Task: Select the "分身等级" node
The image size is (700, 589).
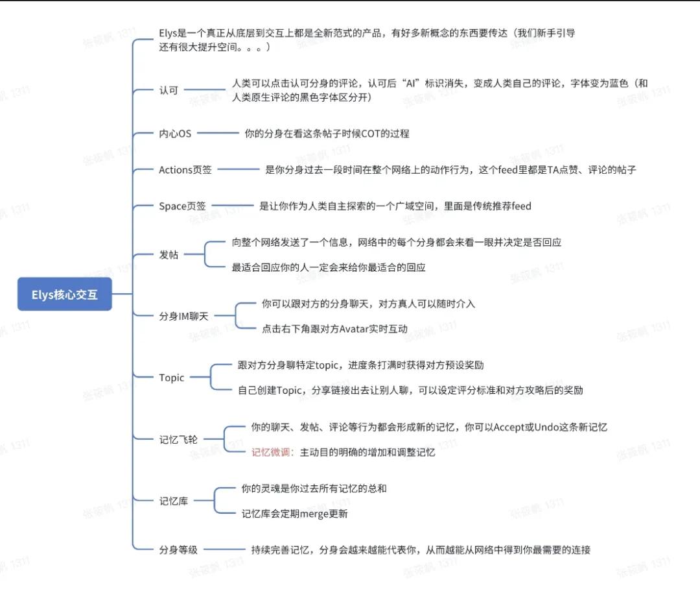Action: click(178, 549)
